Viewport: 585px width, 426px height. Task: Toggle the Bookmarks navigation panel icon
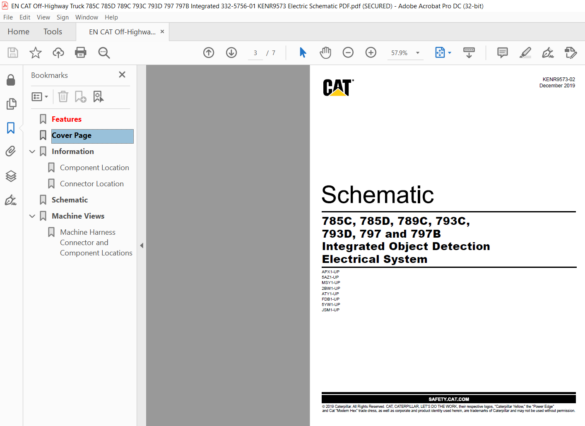11,128
